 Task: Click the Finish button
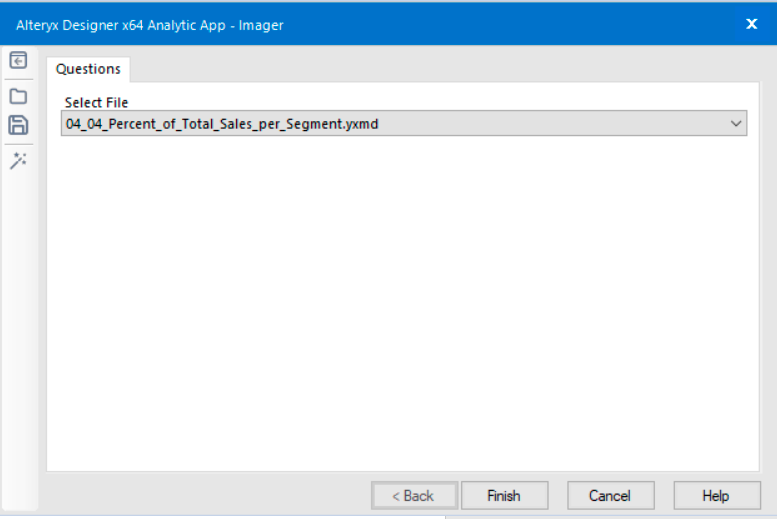coord(504,495)
